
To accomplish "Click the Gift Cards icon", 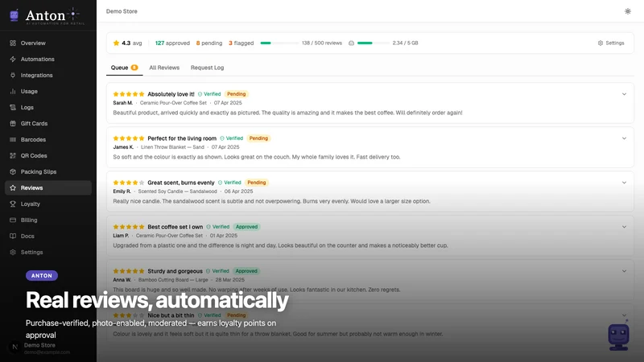I will [x=13, y=124].
